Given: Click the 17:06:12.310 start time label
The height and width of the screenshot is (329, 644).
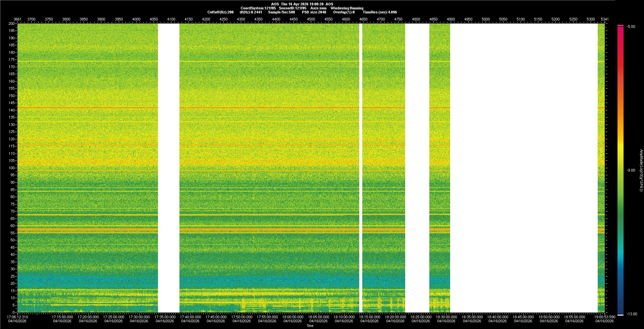Looking at the screenshot, I should (18, 317).
